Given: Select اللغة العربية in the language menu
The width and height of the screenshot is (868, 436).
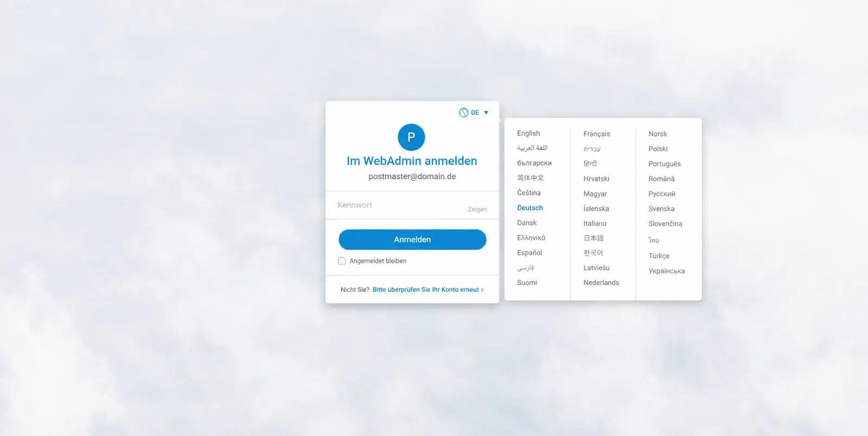Looking at the screenshot, I should pyautogui.click(x=532, y=148).
